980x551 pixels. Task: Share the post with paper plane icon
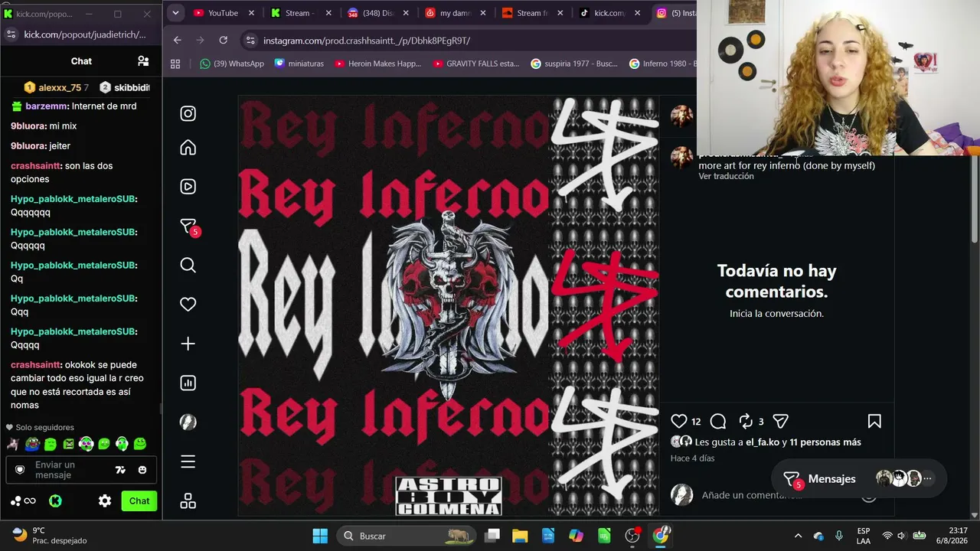781,421
